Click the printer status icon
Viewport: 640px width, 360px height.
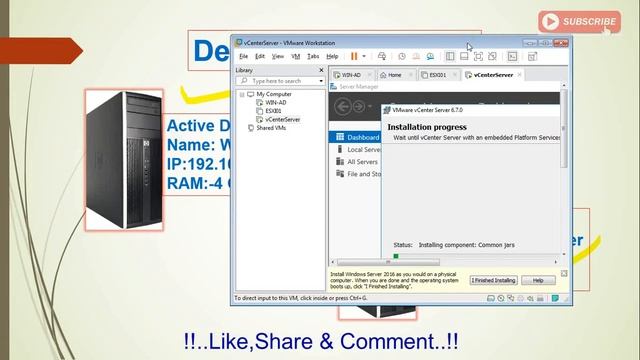(540, 298)
